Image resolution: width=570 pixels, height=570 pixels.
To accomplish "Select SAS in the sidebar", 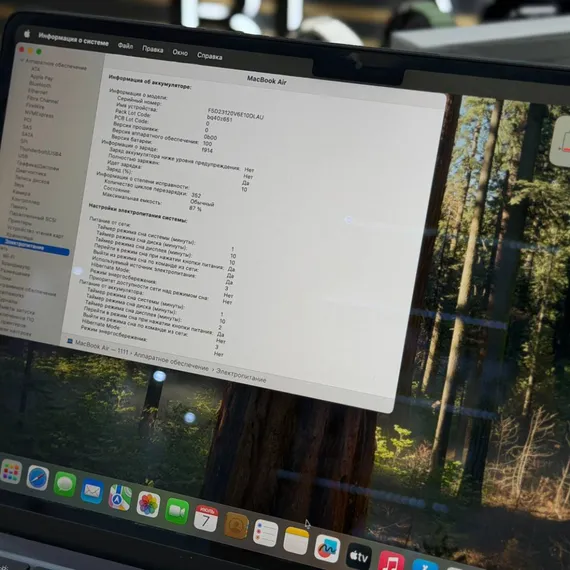I will pos(27,127).
